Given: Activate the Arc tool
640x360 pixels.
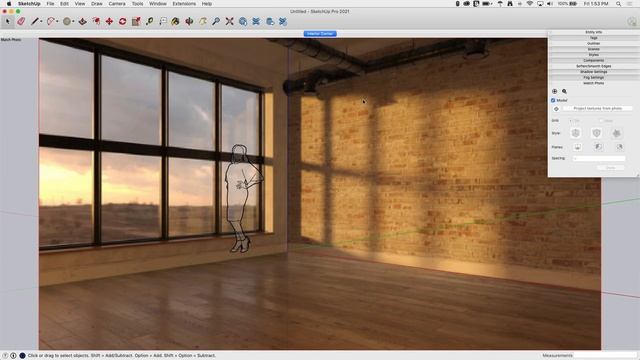Looking at the screenshot, I should pyautogui.click(x=51, y=21).
